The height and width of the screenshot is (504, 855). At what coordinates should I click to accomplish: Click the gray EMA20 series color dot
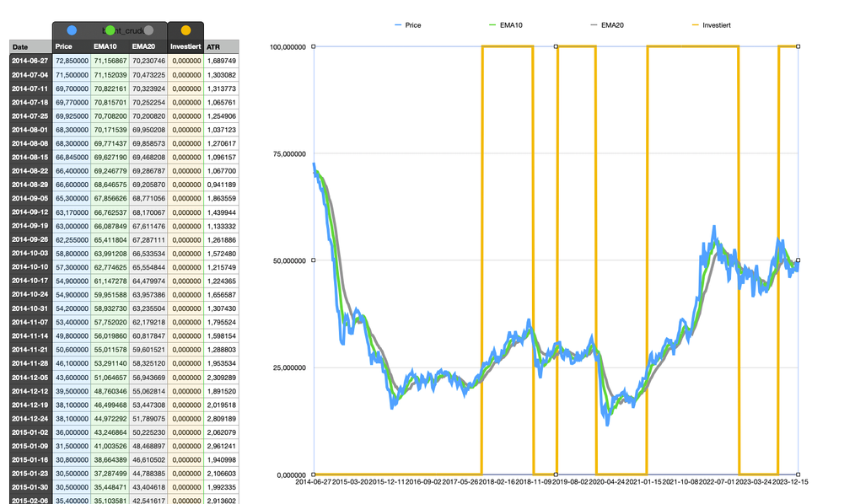148,30
